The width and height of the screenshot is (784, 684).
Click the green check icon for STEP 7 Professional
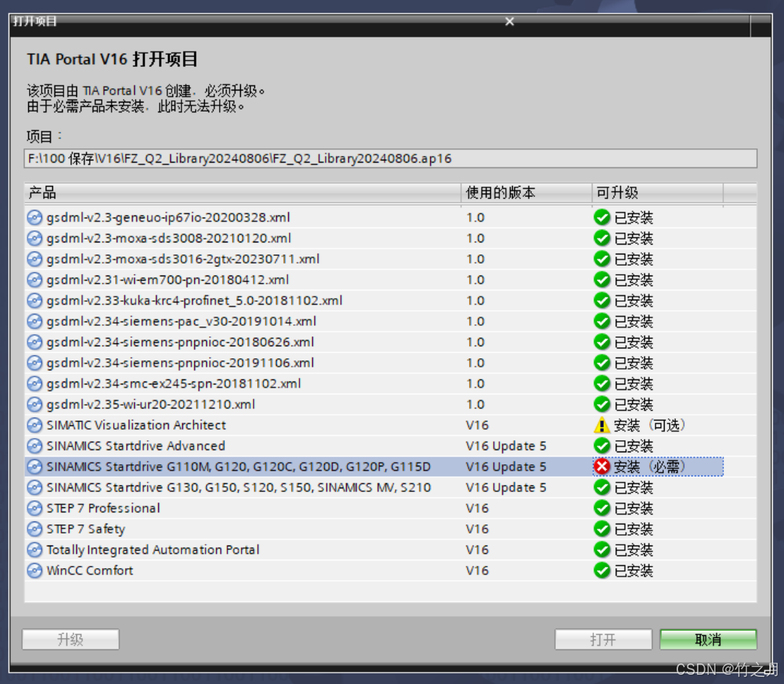(x=602, y=508)
